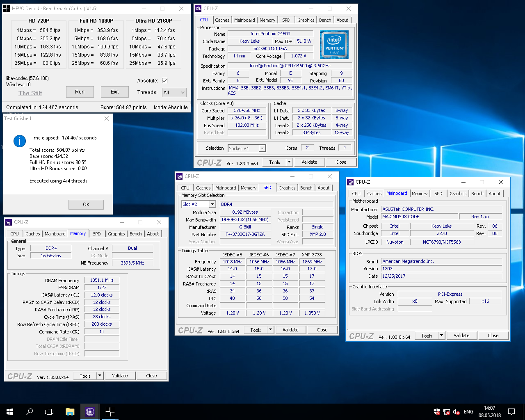The width and height of the screenshot is (525, 420).
Task: Click the Intel Pentium logo in CPU-Z
Action: pos(334,45)
